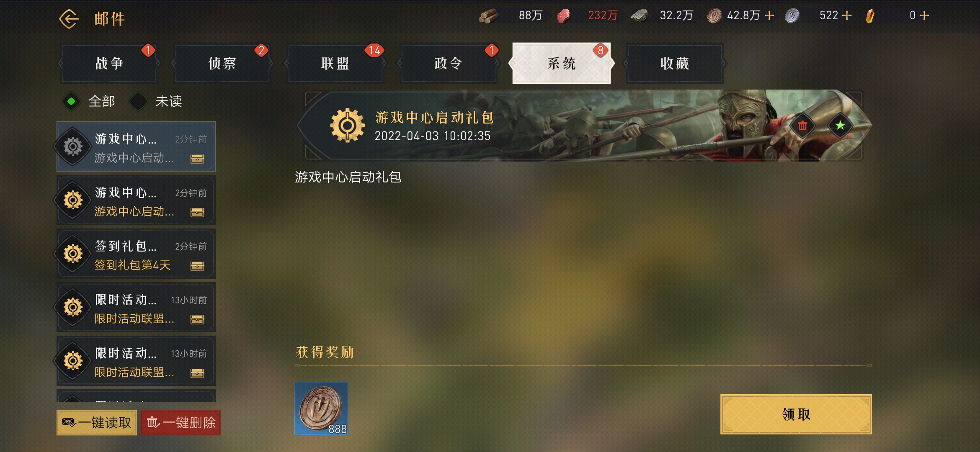Tap the stone resource icon
Screen dimensions: 980x452
click(640, 16)
